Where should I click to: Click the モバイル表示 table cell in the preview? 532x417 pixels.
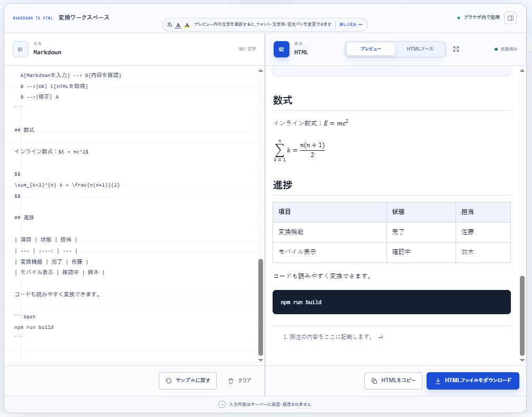(x=330, y=252)
